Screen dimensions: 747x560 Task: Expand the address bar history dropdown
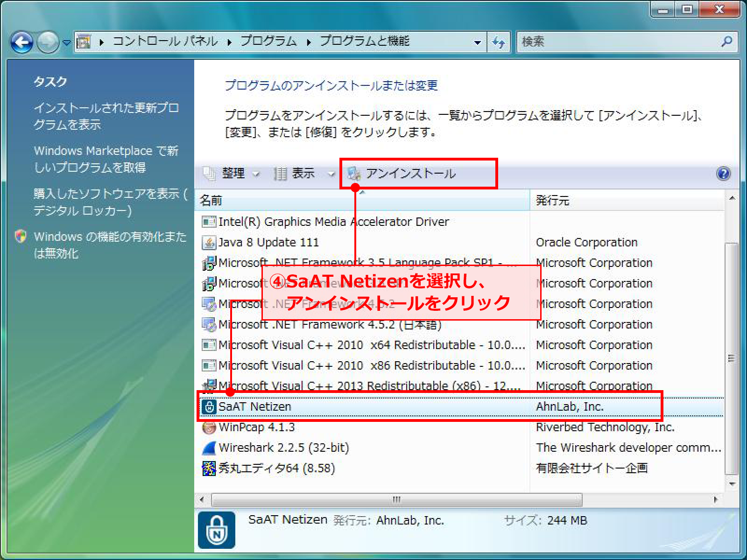point(477,42)
